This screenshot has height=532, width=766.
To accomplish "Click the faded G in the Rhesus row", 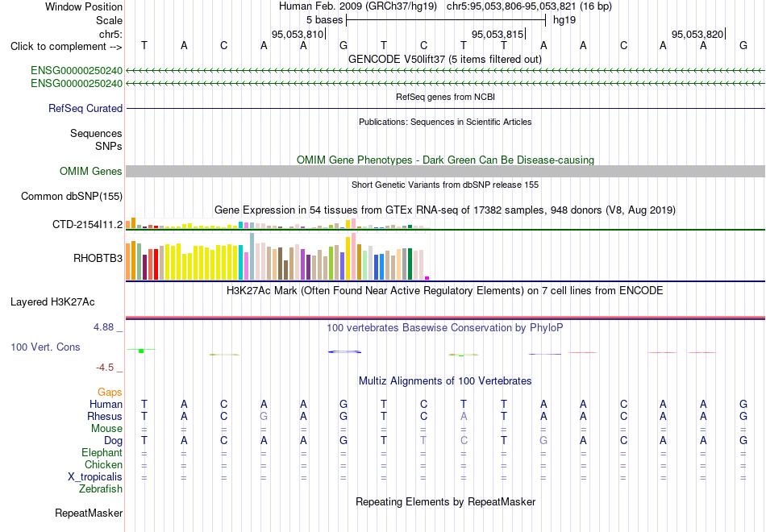I will [264, 416].
